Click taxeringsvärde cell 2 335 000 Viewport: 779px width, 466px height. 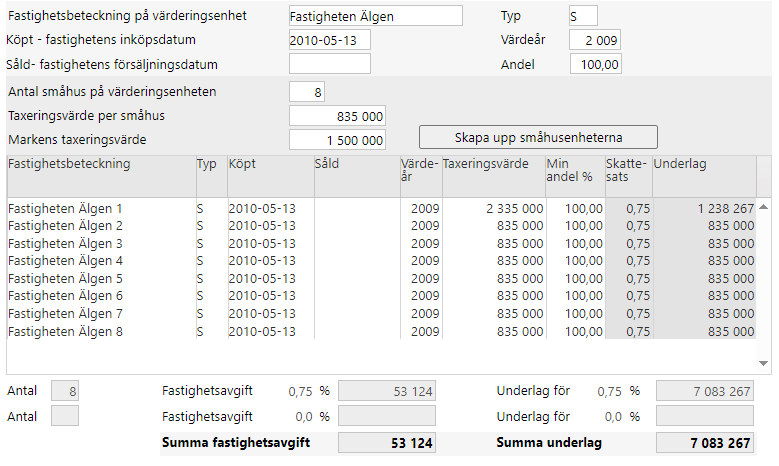coord(494,208)
